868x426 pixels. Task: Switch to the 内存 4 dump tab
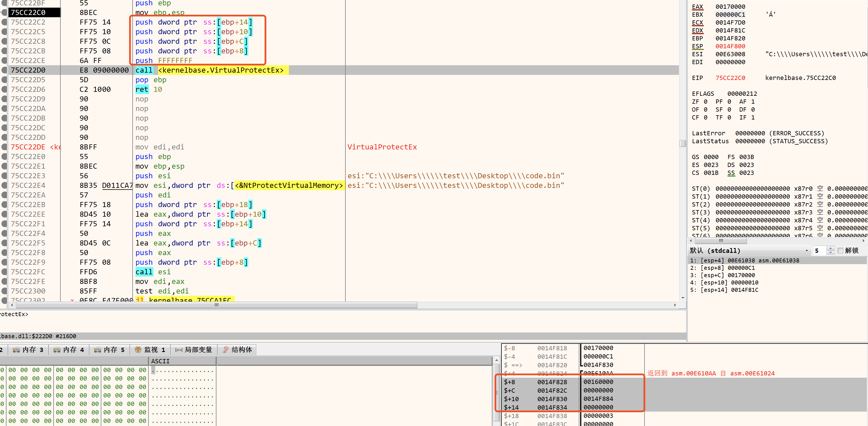tap(69, 350)
